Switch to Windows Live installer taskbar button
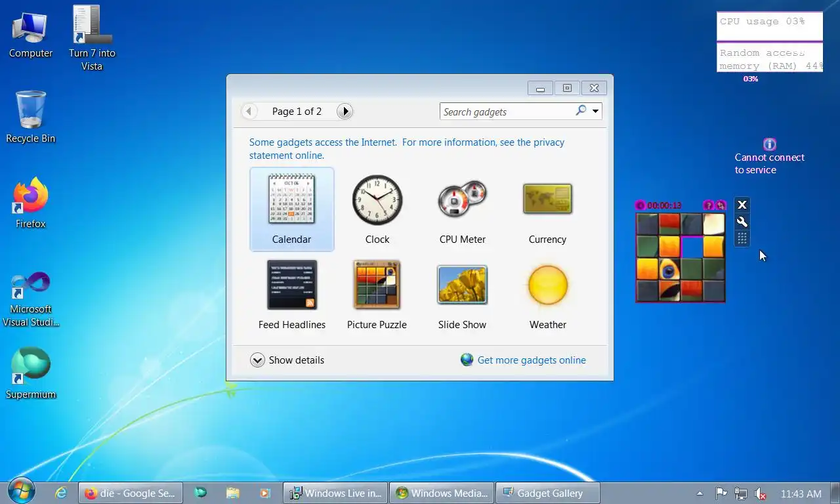Image resolution: width=840 pixels, height=504 pixels. (x=335, y=493)
